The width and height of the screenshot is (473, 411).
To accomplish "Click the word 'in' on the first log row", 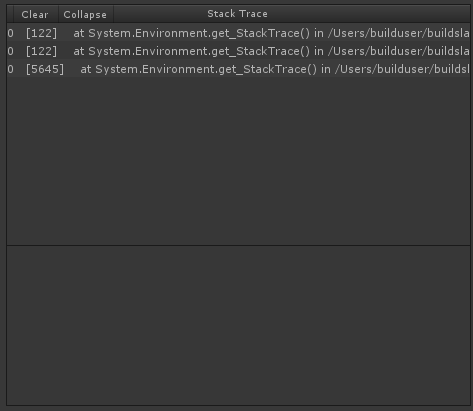I will [319, 33].
